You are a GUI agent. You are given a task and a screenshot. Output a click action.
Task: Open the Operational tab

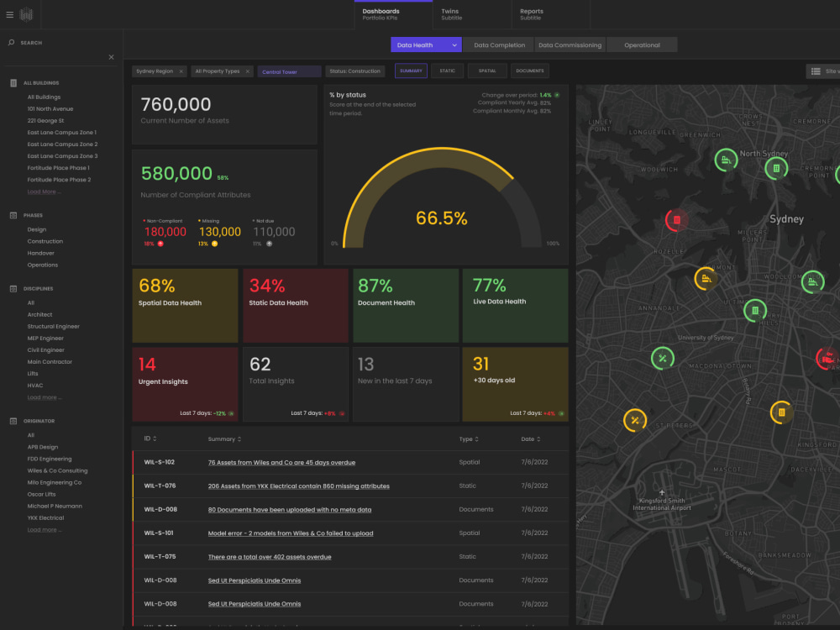pos(642,45)
